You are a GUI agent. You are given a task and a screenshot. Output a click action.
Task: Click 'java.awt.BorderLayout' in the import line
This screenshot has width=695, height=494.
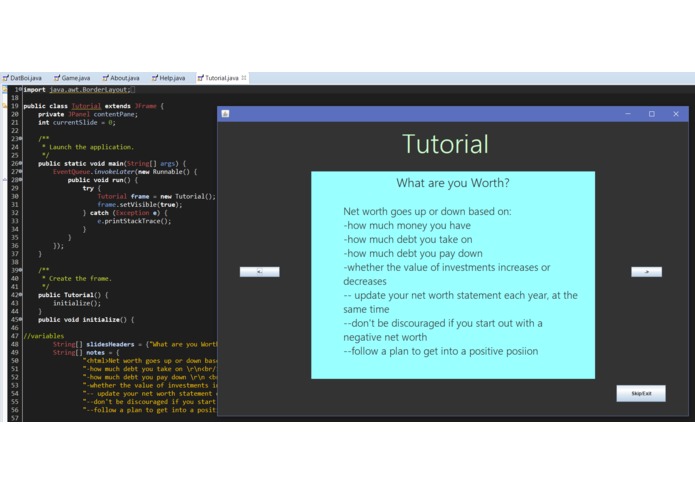point(88,89)
